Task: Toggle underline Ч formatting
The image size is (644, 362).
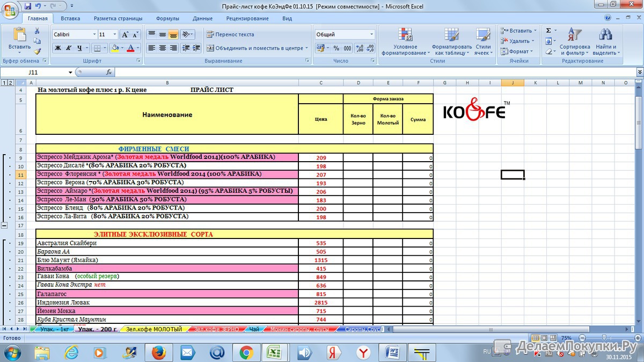Action: pyautogui.click(x=79, y=48)
